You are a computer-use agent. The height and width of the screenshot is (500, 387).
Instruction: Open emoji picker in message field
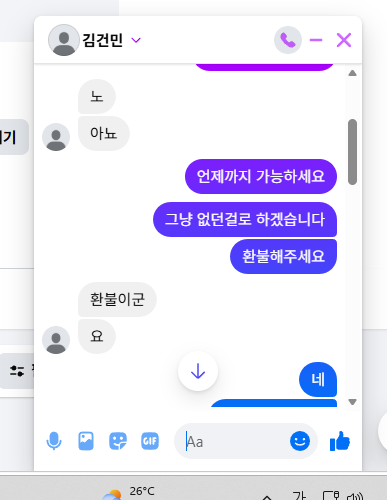[300, 441]
